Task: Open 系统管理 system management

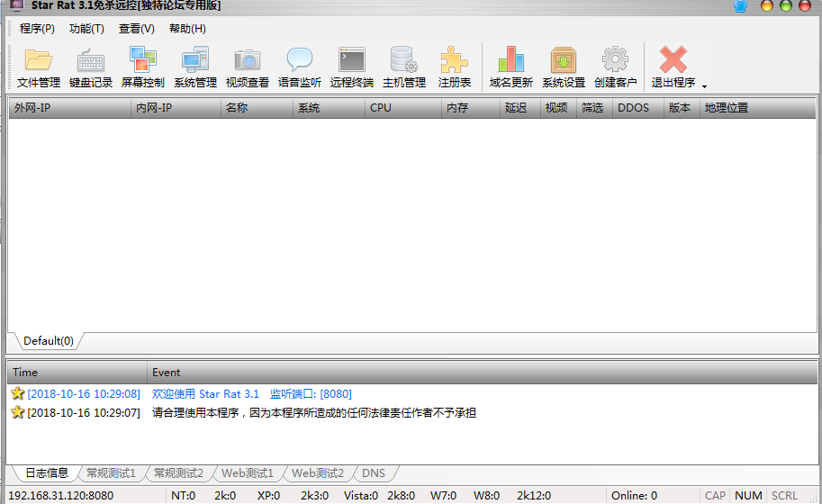Action: click(x=195, y=67)
